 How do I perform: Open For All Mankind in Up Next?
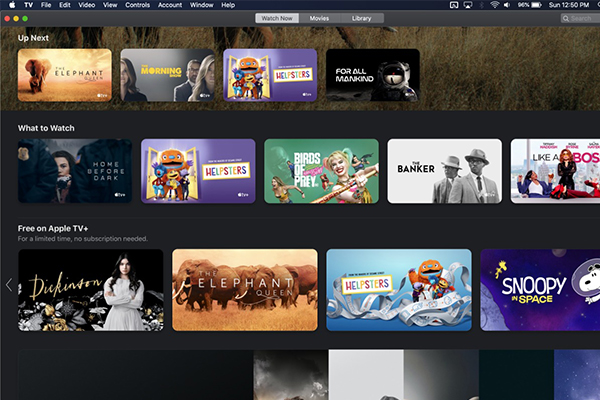pyautogui.click(x=373, y=75)
